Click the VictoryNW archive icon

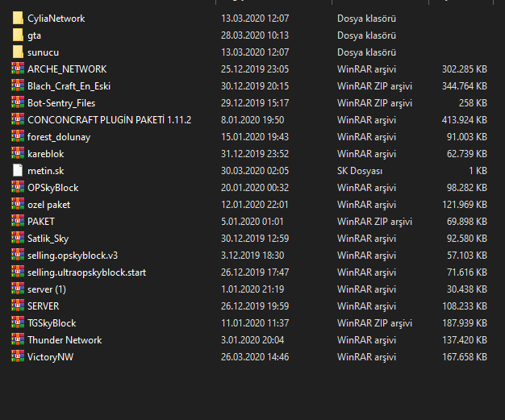(x=18, y=356)
